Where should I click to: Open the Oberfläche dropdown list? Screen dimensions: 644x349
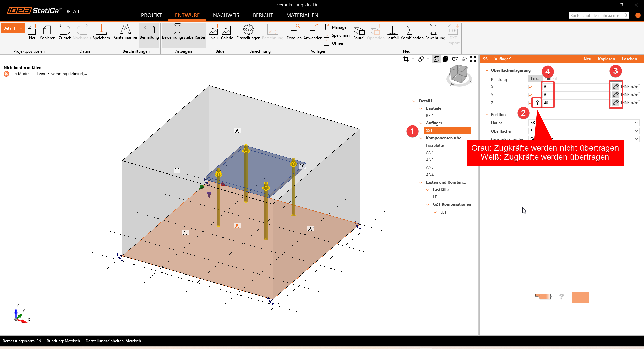tap(636, 131)
